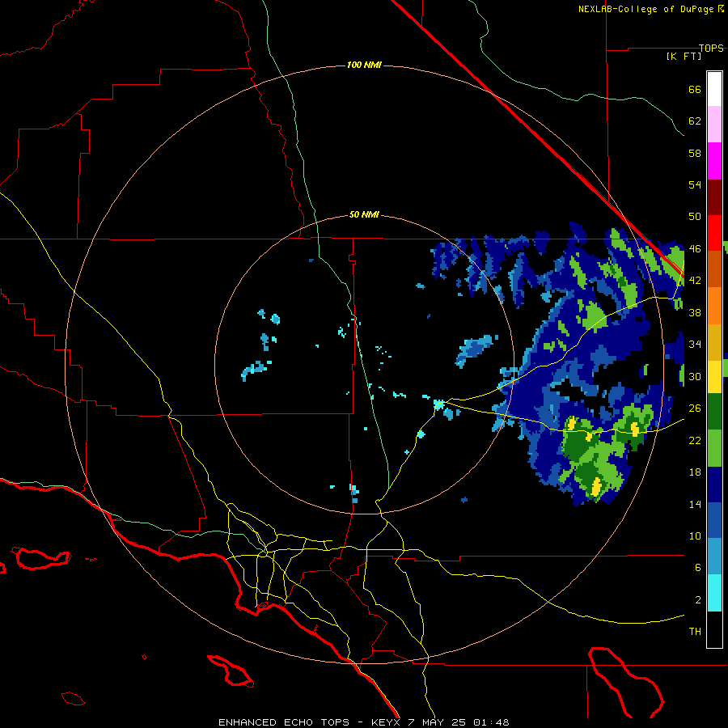This screenshot has width=728, height=728.
Task: Click legend value "62"
Action: click(695, 121)
